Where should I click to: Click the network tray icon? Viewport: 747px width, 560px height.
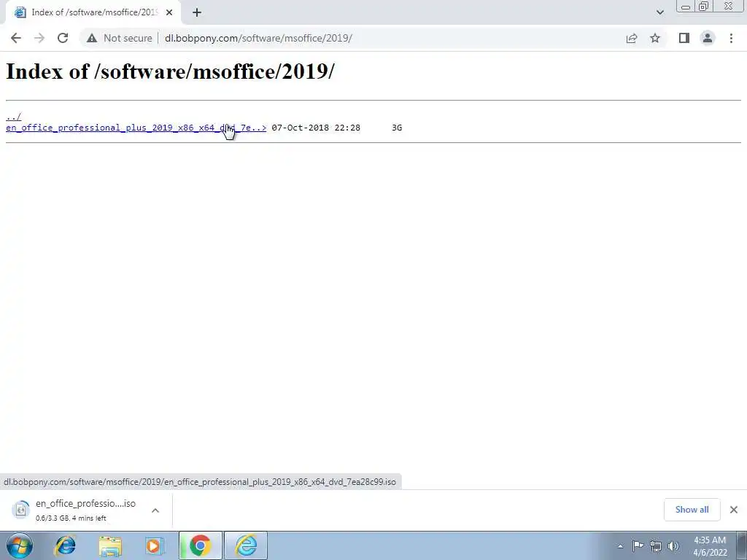coord(656,546)
